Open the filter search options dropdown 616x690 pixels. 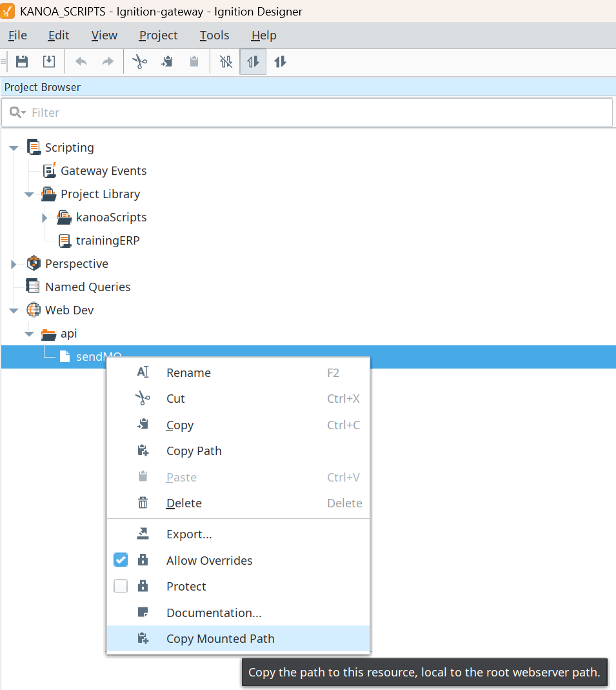coord(17,113)
